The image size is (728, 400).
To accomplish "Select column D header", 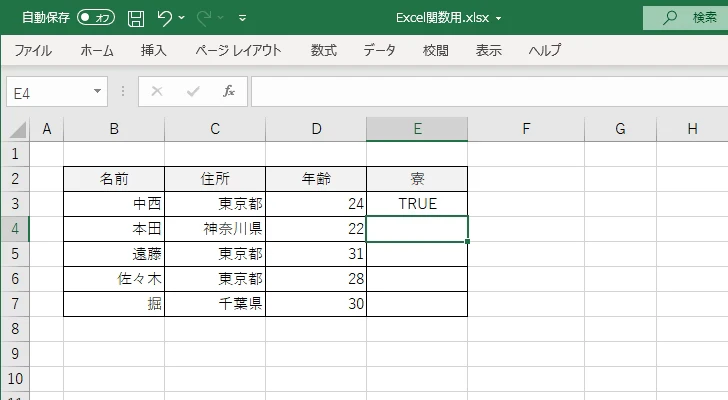I will 316,129.
